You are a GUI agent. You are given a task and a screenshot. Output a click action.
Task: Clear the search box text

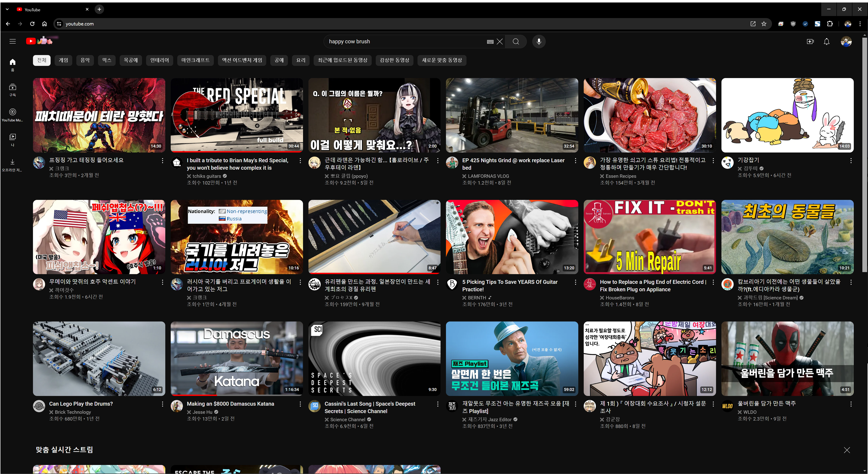(500, 42)
